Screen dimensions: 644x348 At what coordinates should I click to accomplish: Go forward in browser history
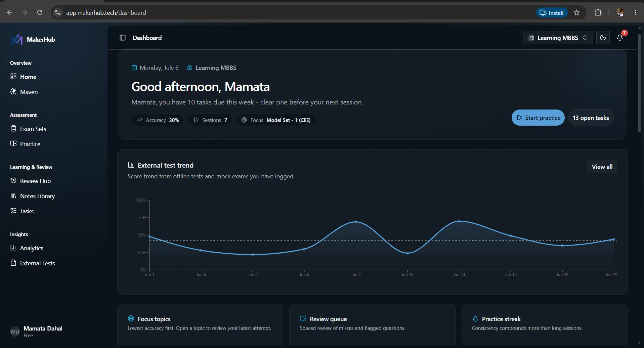click(25, 12)
